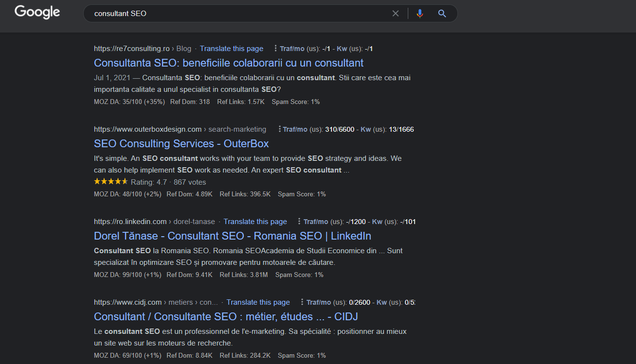This screenshot has width=636, height=364.
Task: Click the https://www.cidj.com › metiers URL
Action: click(156, 302)
